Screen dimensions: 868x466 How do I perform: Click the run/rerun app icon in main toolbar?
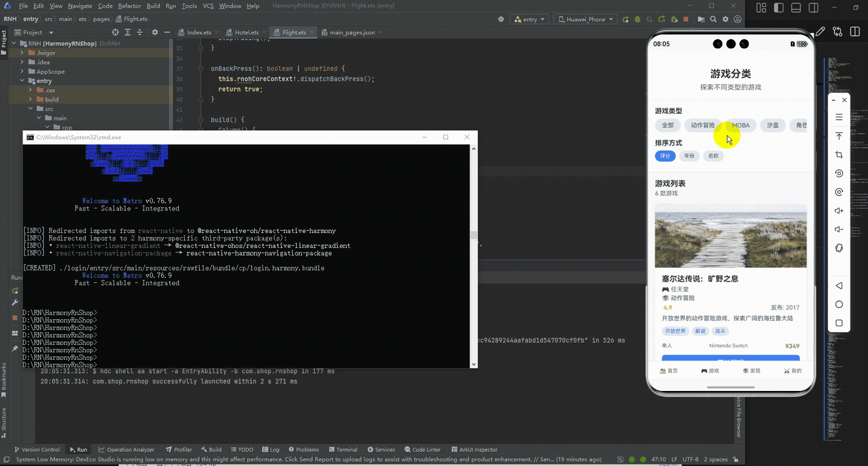[x=624, y=19]
